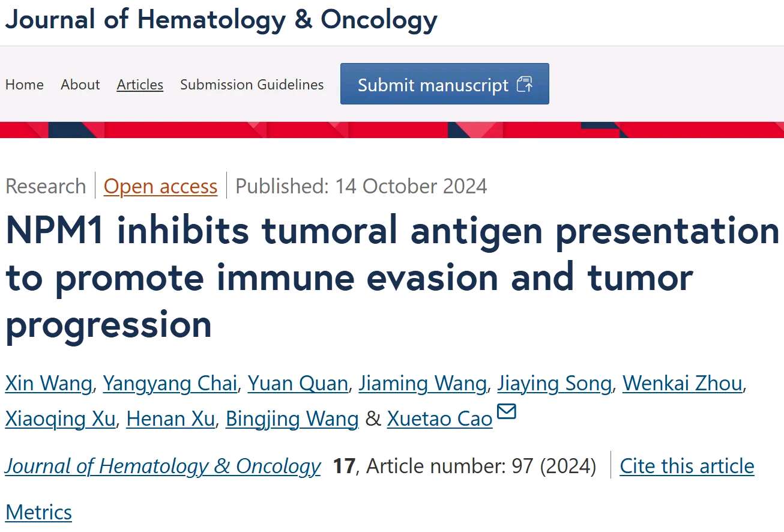Open Xiaoqing Xu author link
The image size is (784, 532).
coord(60,419)
